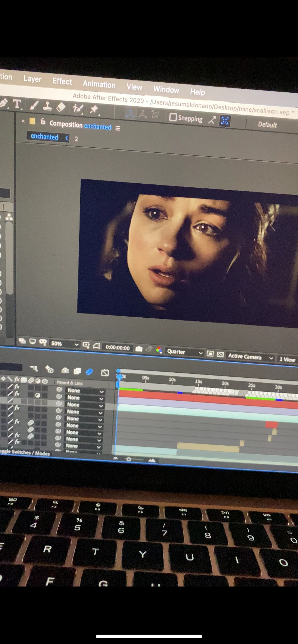Select the Eraser tool
Image resolution: width=298 pixels, height=644 pixels.
[x=61, y=107]
